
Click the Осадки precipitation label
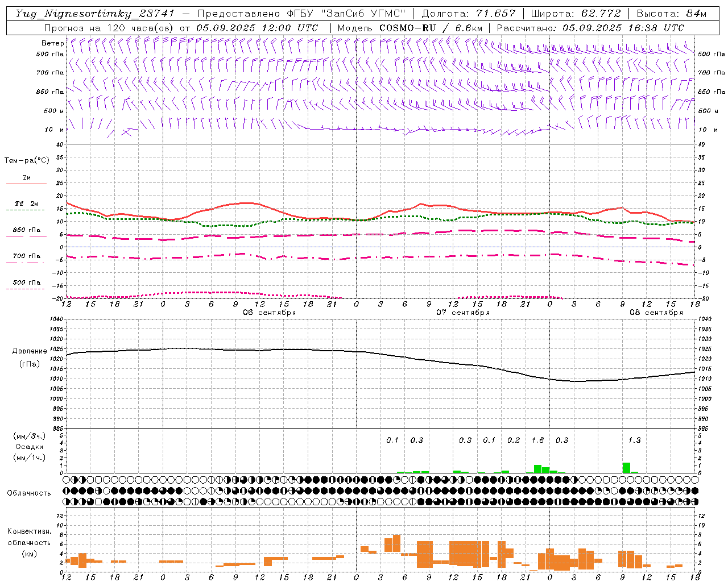coord(28,447)
